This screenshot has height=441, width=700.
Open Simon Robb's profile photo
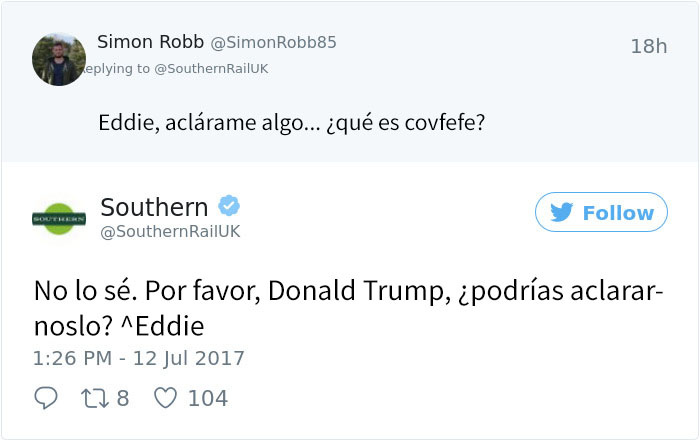point(59,59)
